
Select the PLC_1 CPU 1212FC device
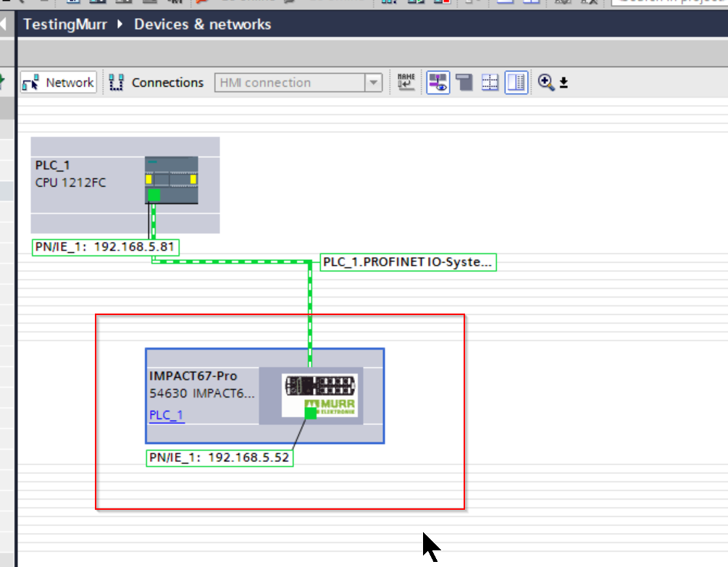[x=125, y=185]
